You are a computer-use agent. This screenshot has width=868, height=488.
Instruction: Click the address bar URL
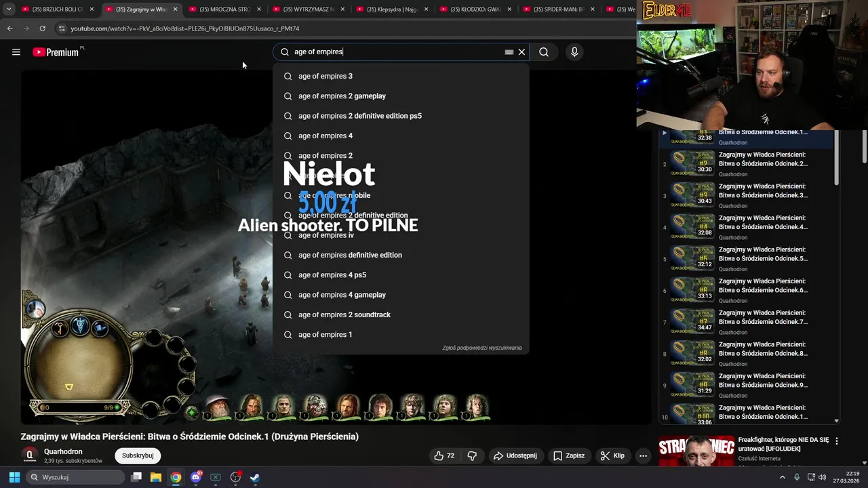click(185, 28)
